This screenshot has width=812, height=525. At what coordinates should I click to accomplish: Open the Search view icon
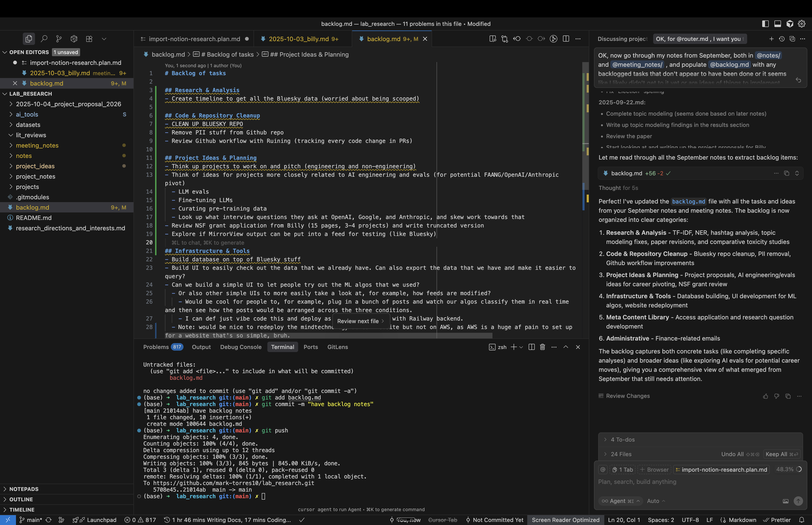tap(44, 39)
